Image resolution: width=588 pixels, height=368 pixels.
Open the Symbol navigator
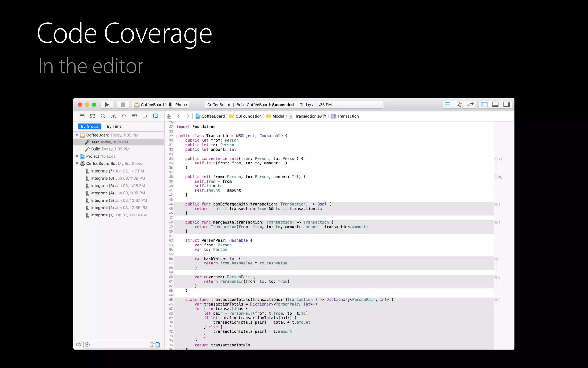click(92, 116)
